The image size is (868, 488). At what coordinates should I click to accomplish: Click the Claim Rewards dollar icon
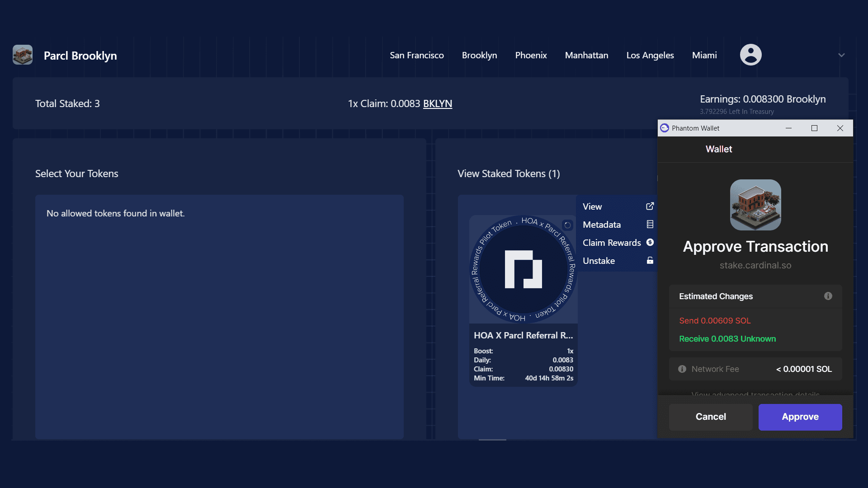coord(650,242)
